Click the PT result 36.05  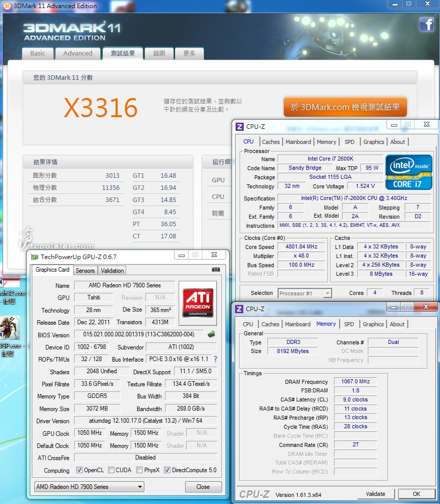pos(169,224)
